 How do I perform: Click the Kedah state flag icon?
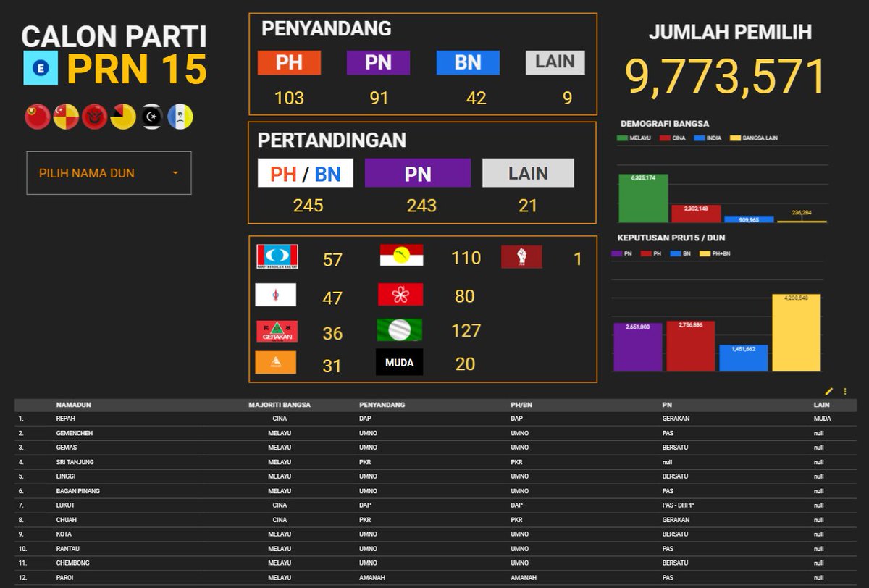click(x=38, y=117)
